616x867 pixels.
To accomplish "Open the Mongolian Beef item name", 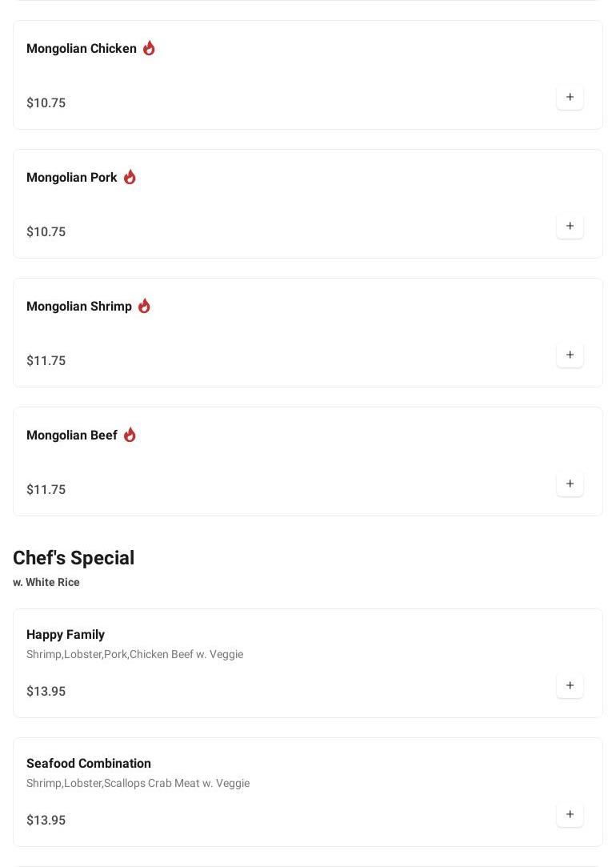I will coord(72,436).
